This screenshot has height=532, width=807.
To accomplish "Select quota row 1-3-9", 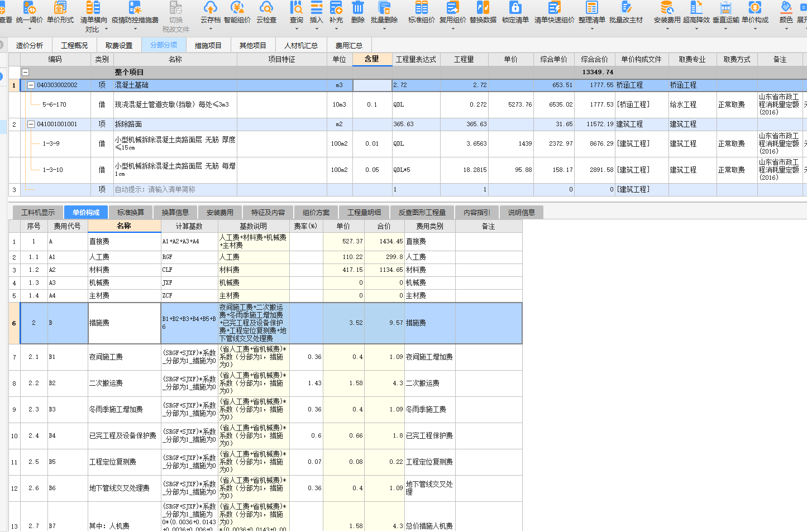I will point(51,144).
